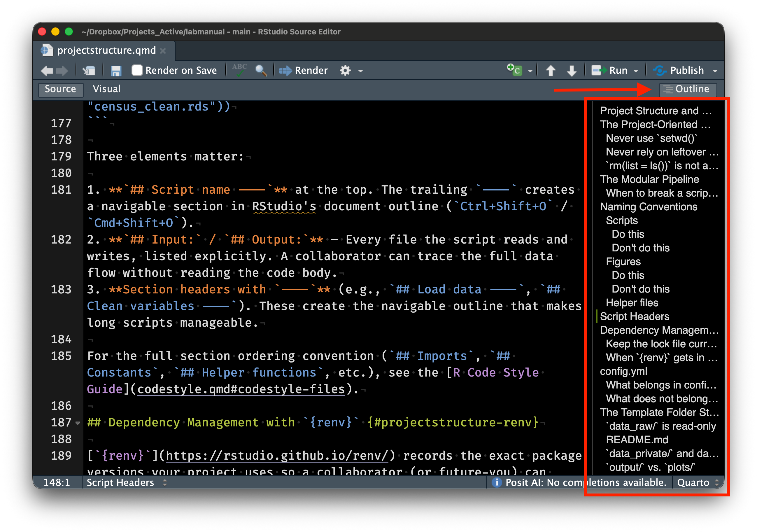Select the Source editor tab
Screen dimensions: 757x532
61,89
